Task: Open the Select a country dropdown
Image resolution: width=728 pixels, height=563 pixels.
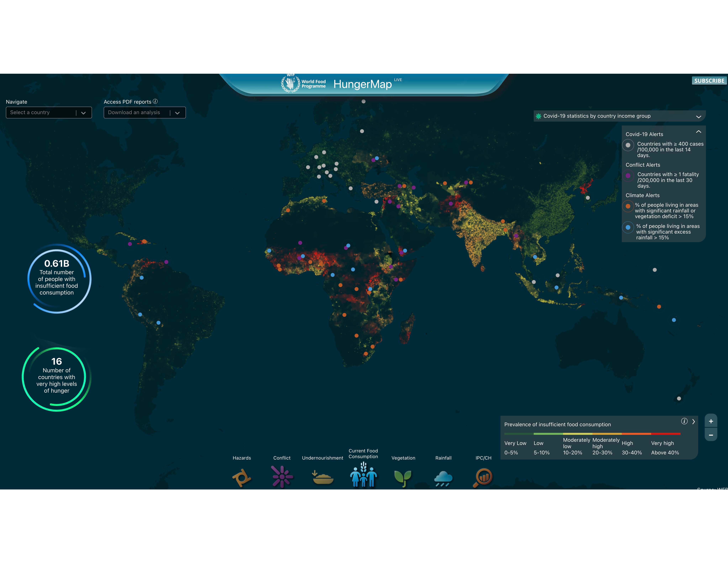Action: click(x=49, y=113)
